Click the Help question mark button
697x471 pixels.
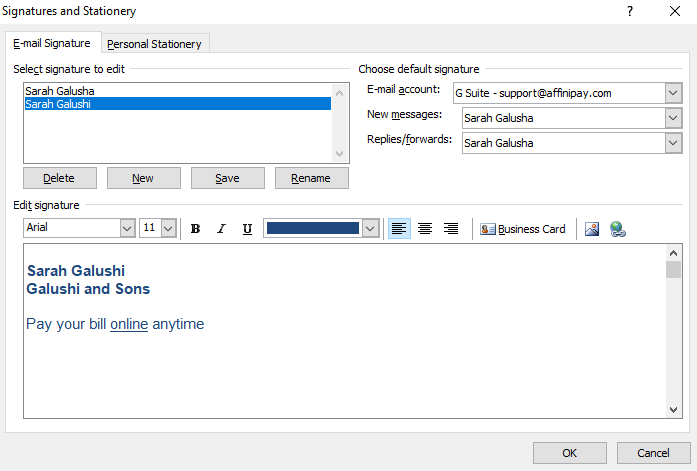630,11
